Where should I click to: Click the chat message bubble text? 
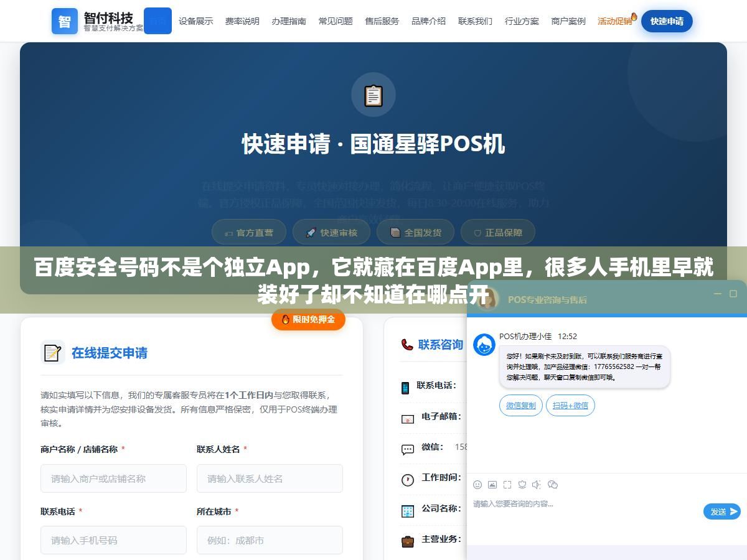coord(585,366)
